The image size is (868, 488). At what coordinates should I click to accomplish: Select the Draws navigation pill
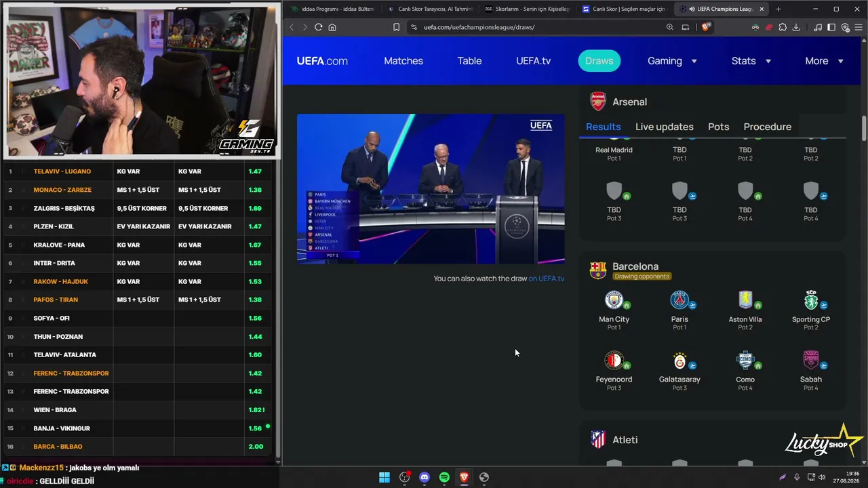pyautogui.click(x=599, y=61)
